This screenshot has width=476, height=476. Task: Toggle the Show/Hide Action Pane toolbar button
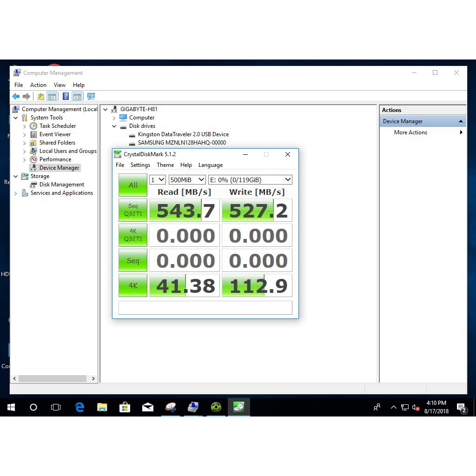tap(77, 96)
